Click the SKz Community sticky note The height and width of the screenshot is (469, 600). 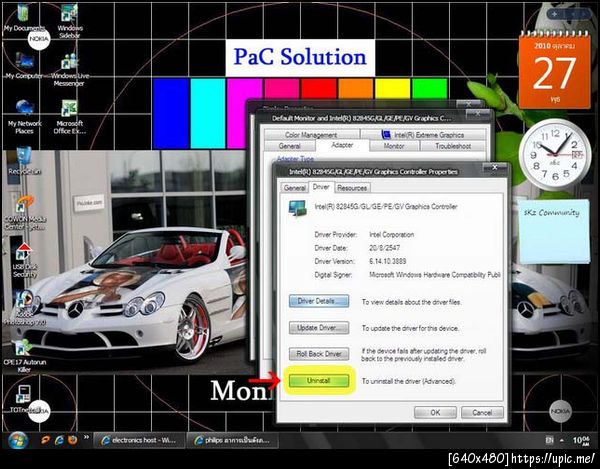point(553,231)
